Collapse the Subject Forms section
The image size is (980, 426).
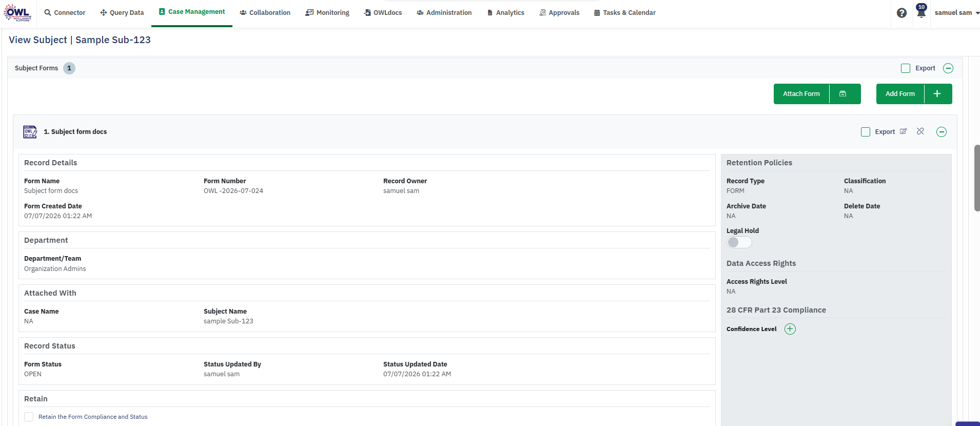[x=948, y=68]
